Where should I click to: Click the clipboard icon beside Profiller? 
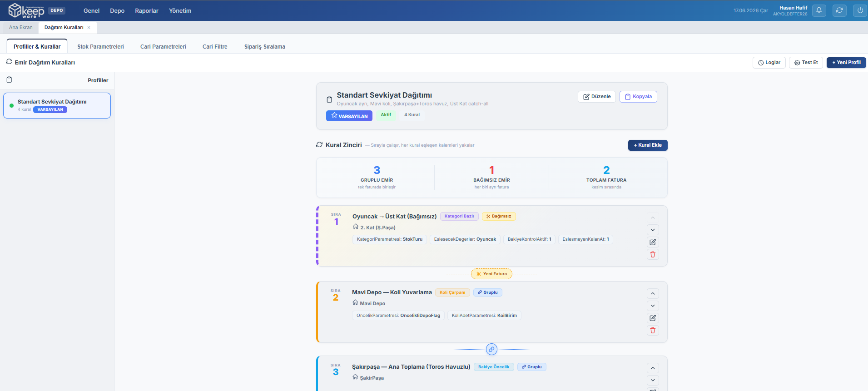[9, 80]
